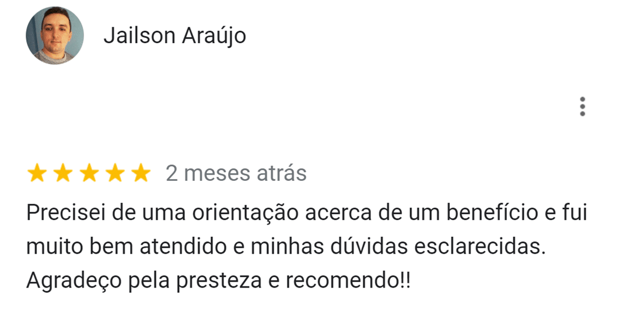Open the three-dot more options menu
Image resolution: width=644 pixels, height=333 pixels.
pyautogui.click(x=582, y=107)
